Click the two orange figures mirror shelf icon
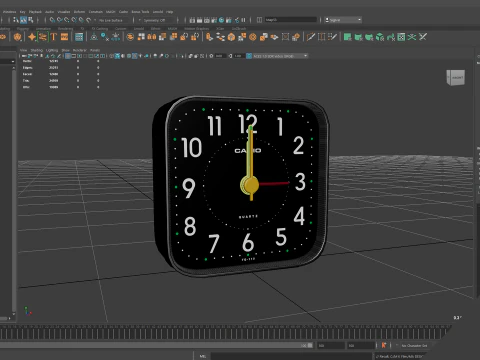This screenshot has height=360, width=480. point(152,37)
